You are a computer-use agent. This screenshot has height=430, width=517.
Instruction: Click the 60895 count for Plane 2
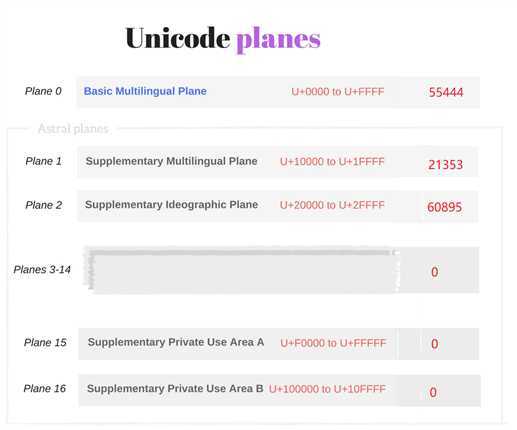[444, 207]
